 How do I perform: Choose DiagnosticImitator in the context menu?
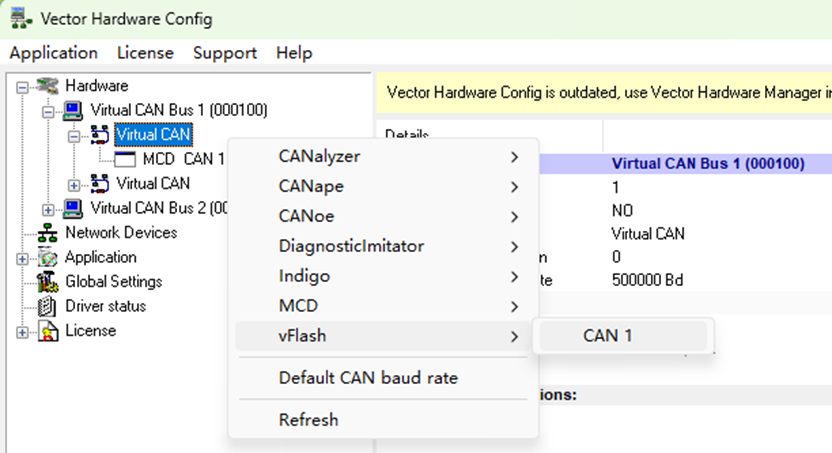coord(383,246)
